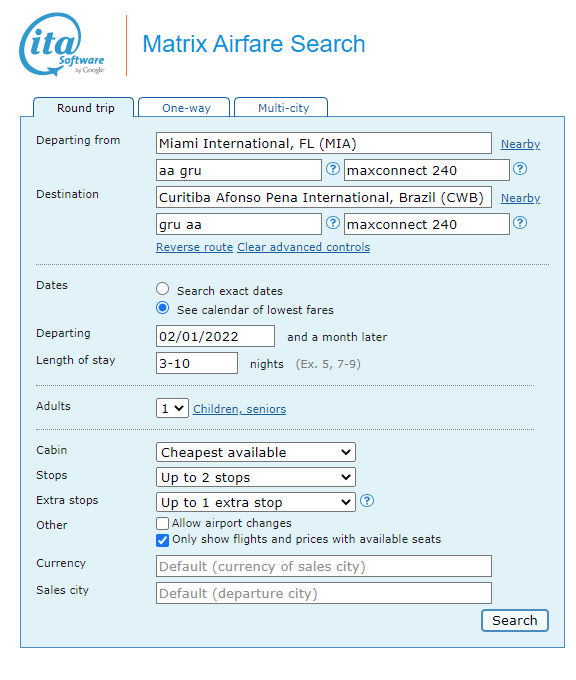The width and height of the screenshot is (576, 680).
Task: Switch to the Multi-city tab
Action: pos(281,108)
